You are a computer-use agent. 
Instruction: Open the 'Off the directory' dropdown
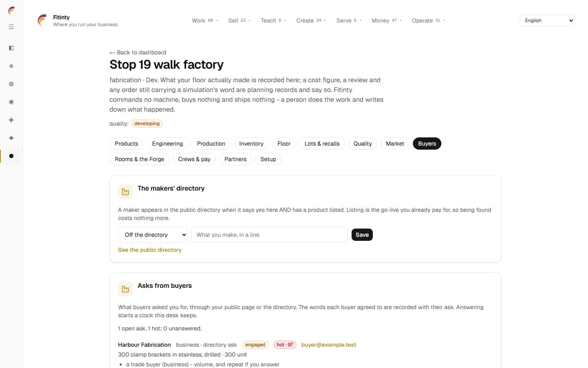pos(153,235)
